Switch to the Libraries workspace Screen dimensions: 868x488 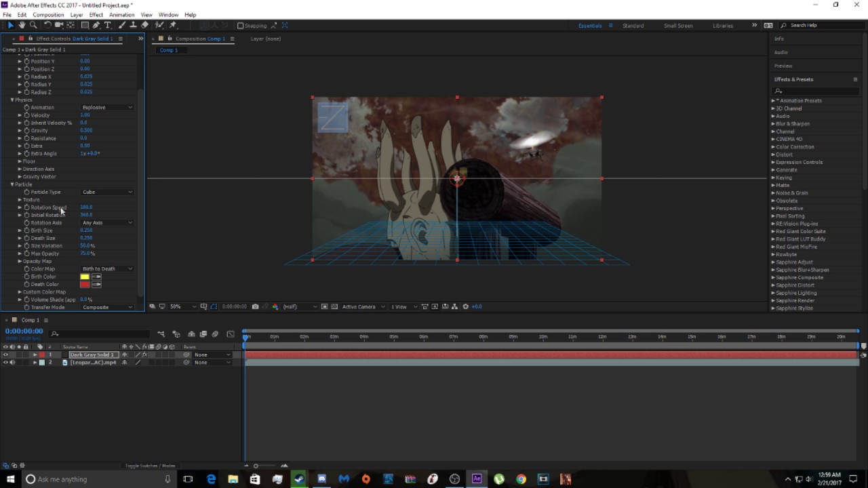point(723,26)
